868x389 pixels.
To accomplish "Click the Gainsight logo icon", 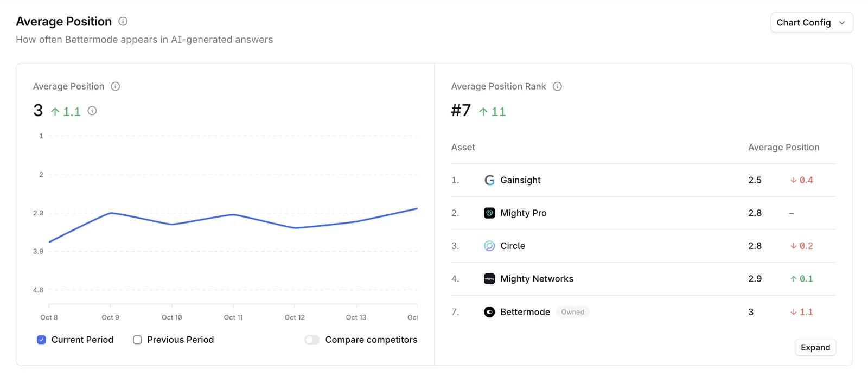I will click(x=489, y=180).
